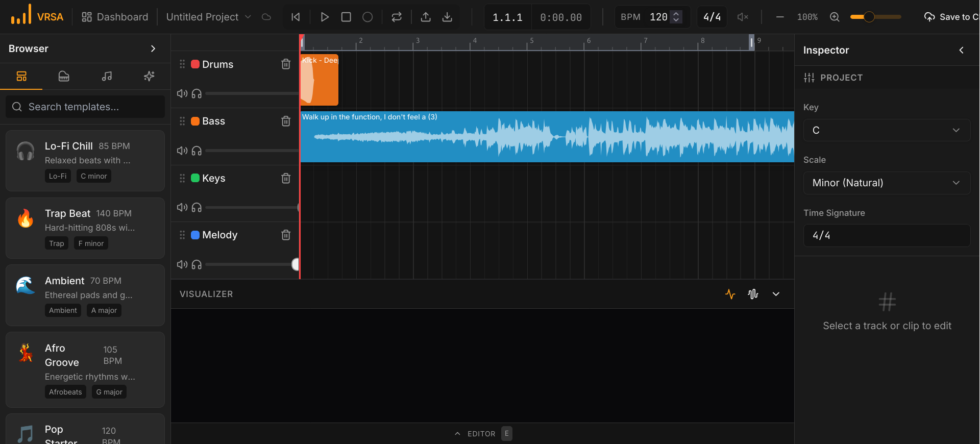Select the music note samples tab
The width and height of the screenshot is (980, 444).
(x=107, y=76)
